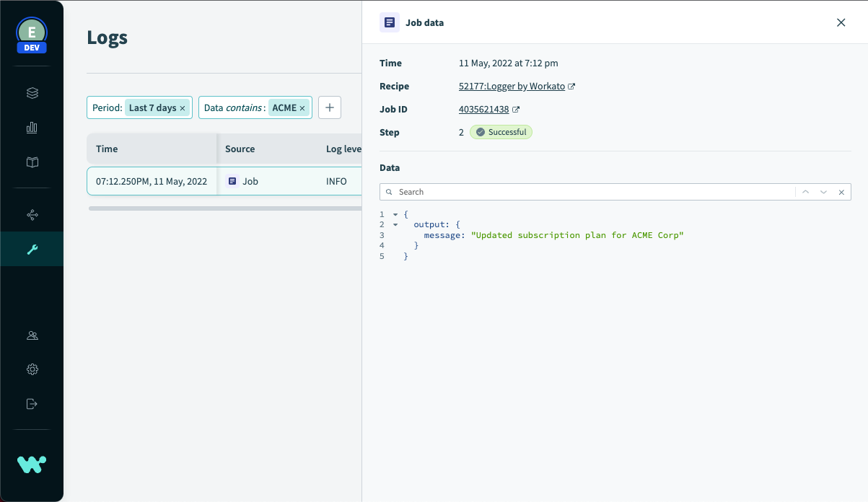Collapse the root JSON object on line 1
Viewport: 868px width, 502px height.
pos(395,215)
